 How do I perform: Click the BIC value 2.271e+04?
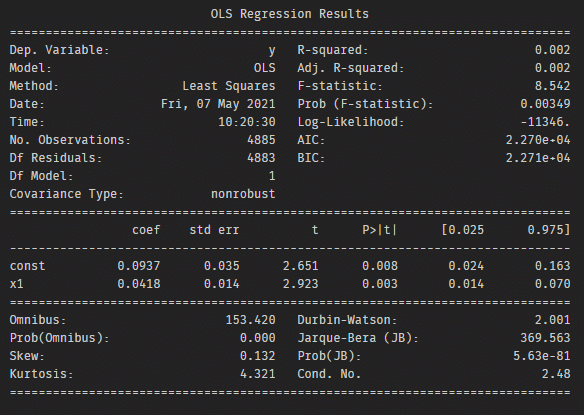[538, 158]
